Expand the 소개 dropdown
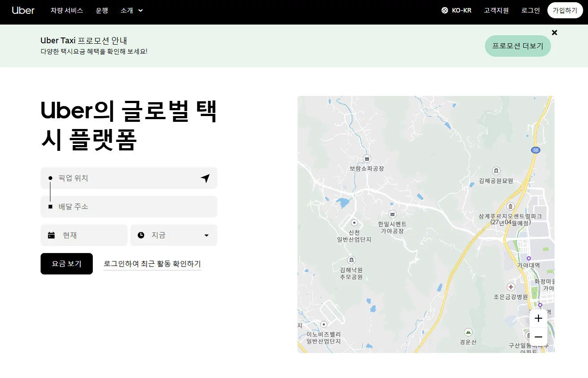The width and height of the screenshot is (588, 378). coord(132,10)
